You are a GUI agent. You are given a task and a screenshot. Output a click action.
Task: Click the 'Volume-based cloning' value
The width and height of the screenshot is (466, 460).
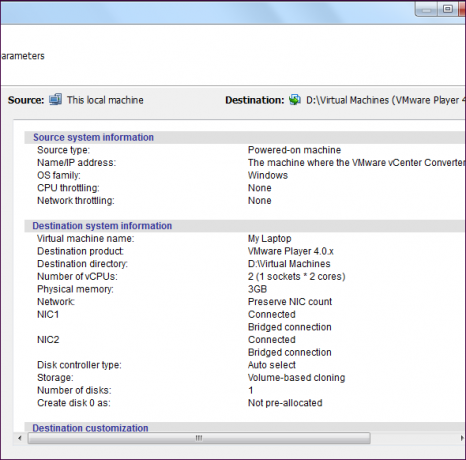coord(296,378)
